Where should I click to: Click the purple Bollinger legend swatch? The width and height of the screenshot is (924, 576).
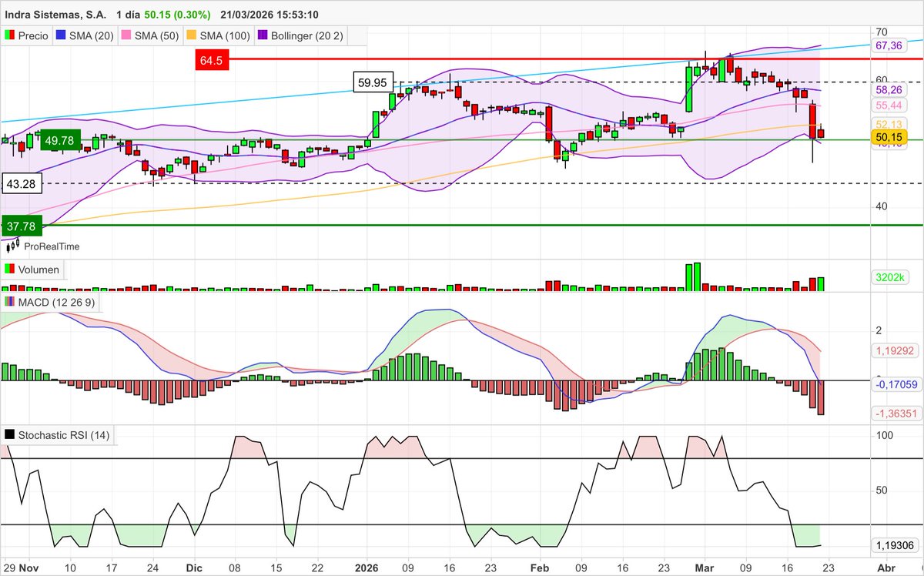pos(263,35)
